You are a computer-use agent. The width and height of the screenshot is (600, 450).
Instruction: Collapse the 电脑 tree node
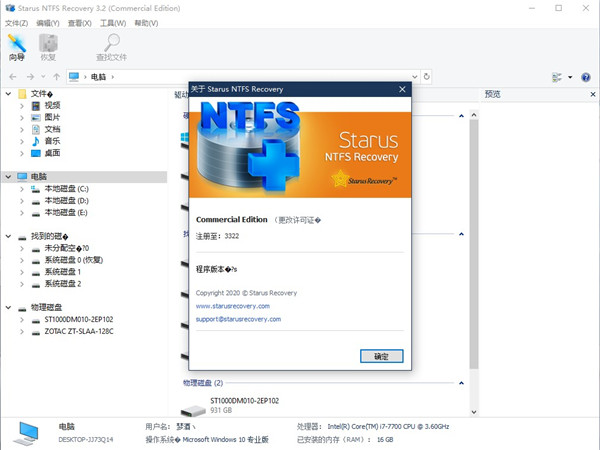8,177
